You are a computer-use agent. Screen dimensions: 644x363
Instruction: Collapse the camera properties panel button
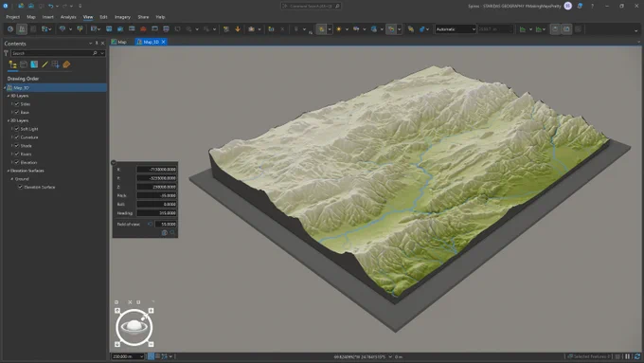pyautogui.click(x=114, y=163)
